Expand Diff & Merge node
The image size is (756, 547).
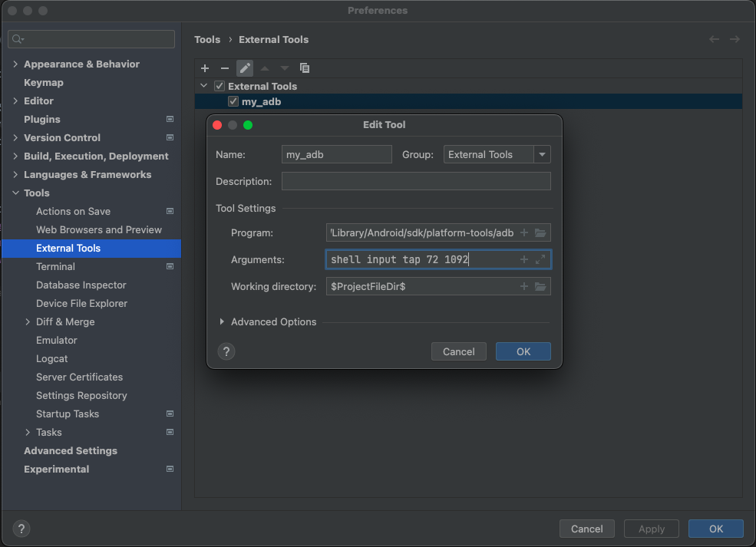tap(28, 322)
